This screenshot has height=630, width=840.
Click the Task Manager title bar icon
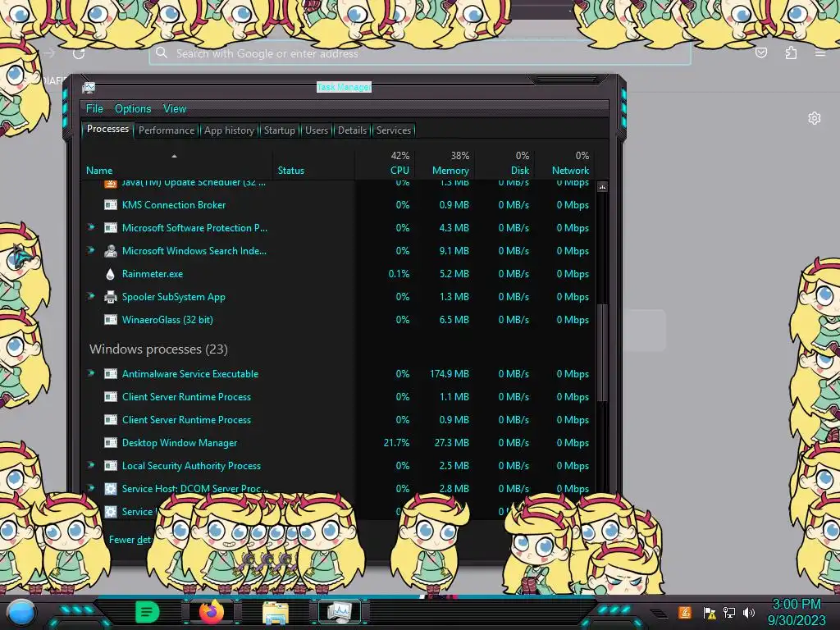tap(89, 87)
